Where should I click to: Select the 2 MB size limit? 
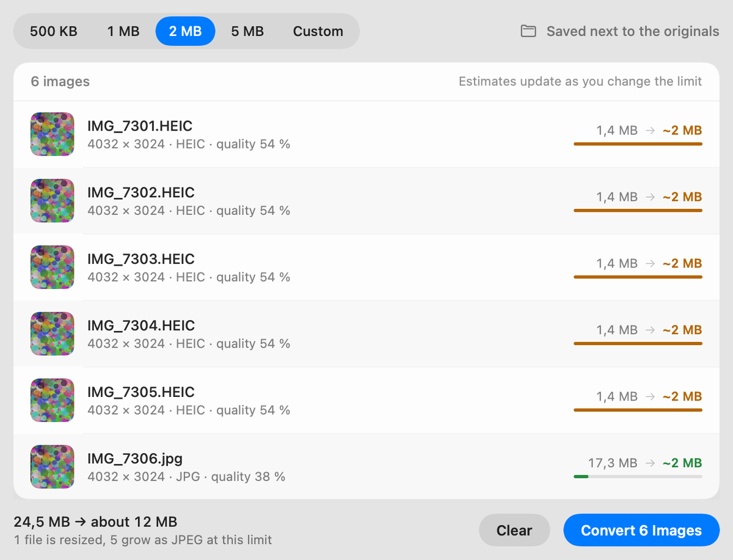[x=185, y=31]
